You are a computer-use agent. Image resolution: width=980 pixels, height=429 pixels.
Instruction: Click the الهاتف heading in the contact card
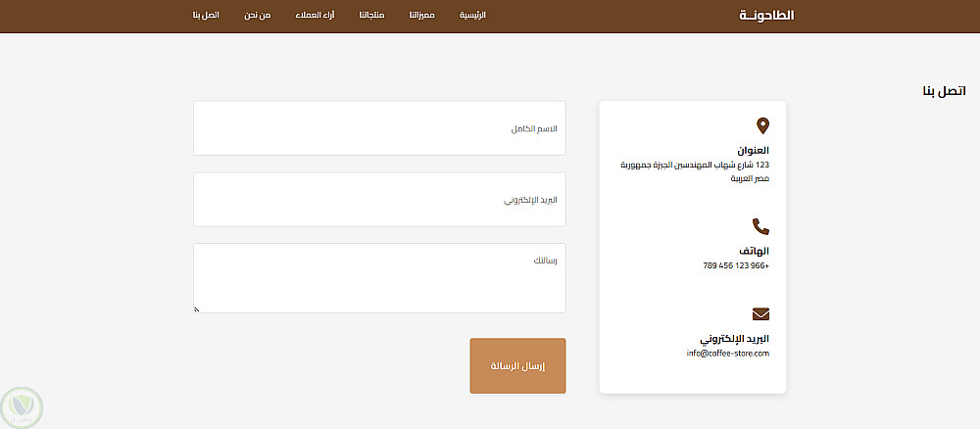(x=754, y=251)
